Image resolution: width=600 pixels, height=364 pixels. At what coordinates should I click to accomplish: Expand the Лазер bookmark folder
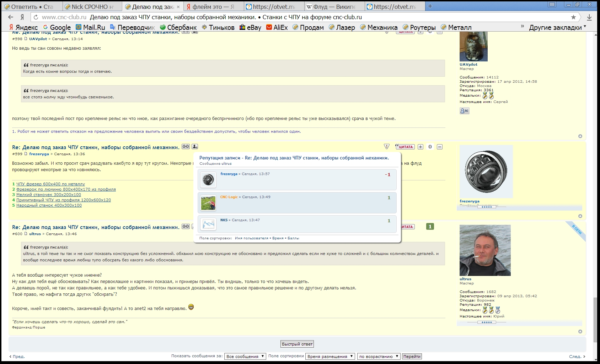[342, 27]
